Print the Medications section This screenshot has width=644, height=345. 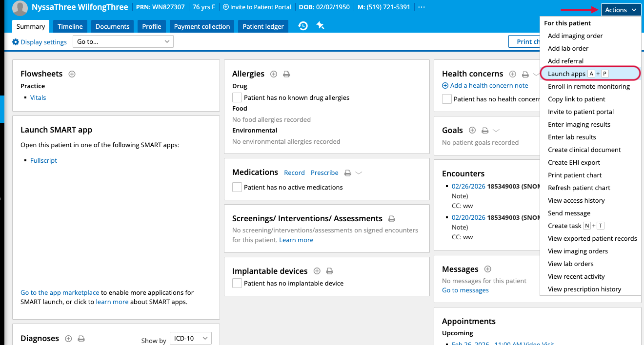(x=348, y=173)
